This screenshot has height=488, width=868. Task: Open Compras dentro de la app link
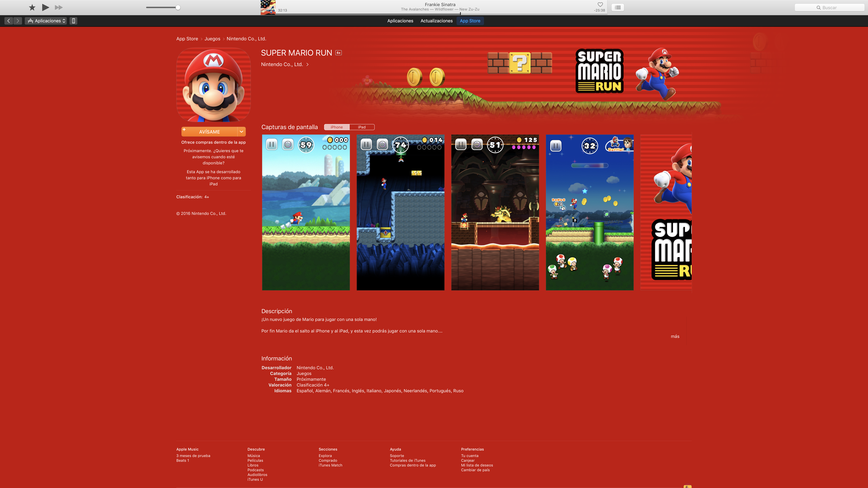coord(413,465)
